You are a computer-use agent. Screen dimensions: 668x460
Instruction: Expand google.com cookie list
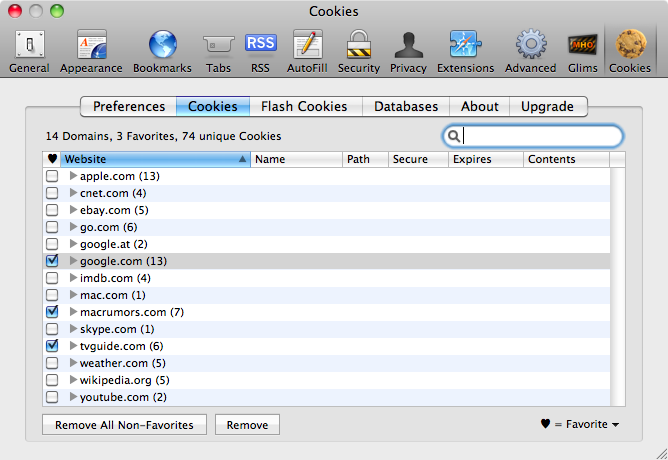[x=73, y=261]
